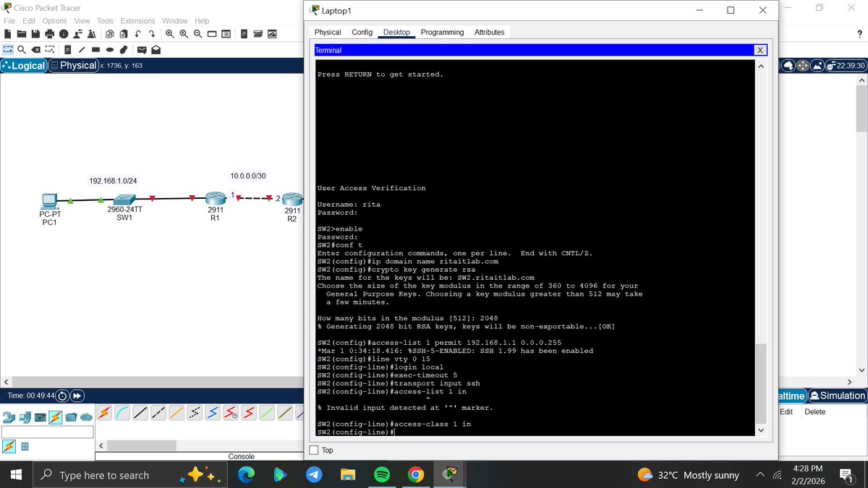868x488 pixels.
Task: Click the Fast Forward Time button
Action: 76,395
